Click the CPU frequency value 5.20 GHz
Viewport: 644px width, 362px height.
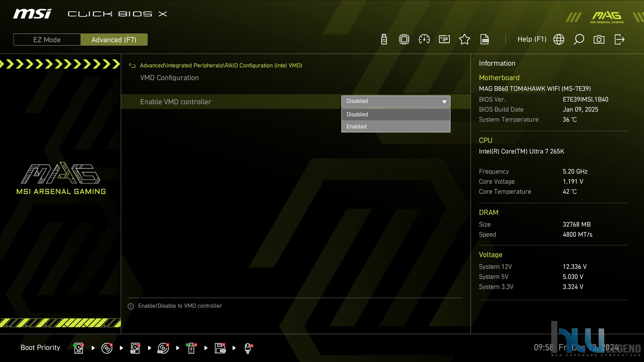[x=575, y=172]
